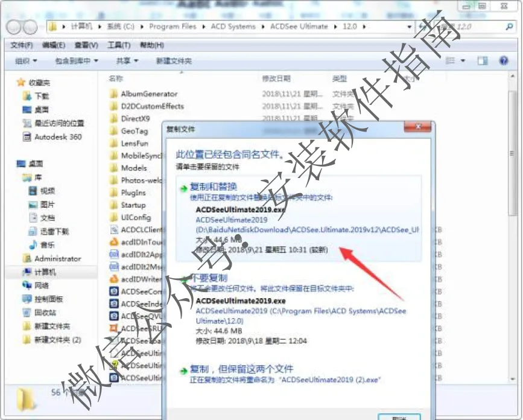
Task: Click the search box magnifier icon
Action: (x=509, y=27)
